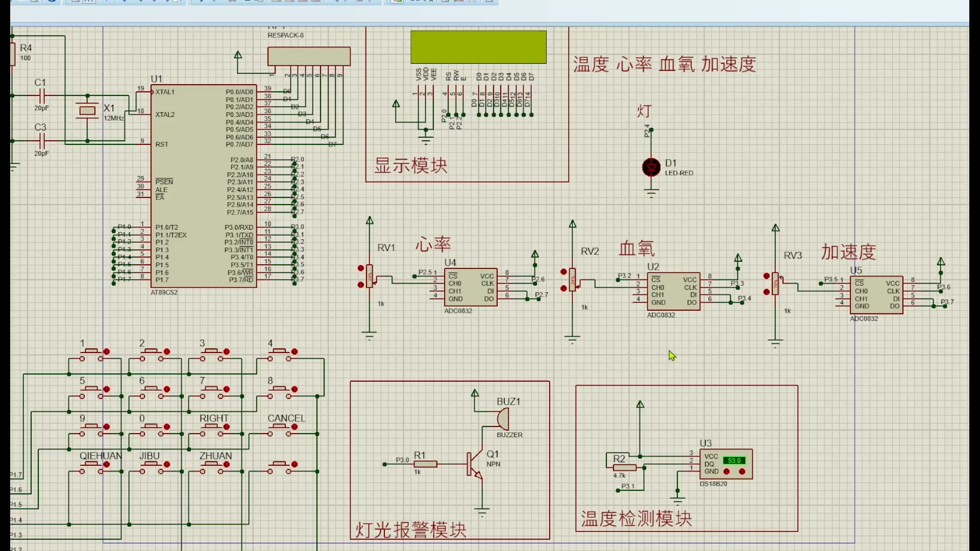Latch keypad switch 8 via its red dot

tap(295, 389)
